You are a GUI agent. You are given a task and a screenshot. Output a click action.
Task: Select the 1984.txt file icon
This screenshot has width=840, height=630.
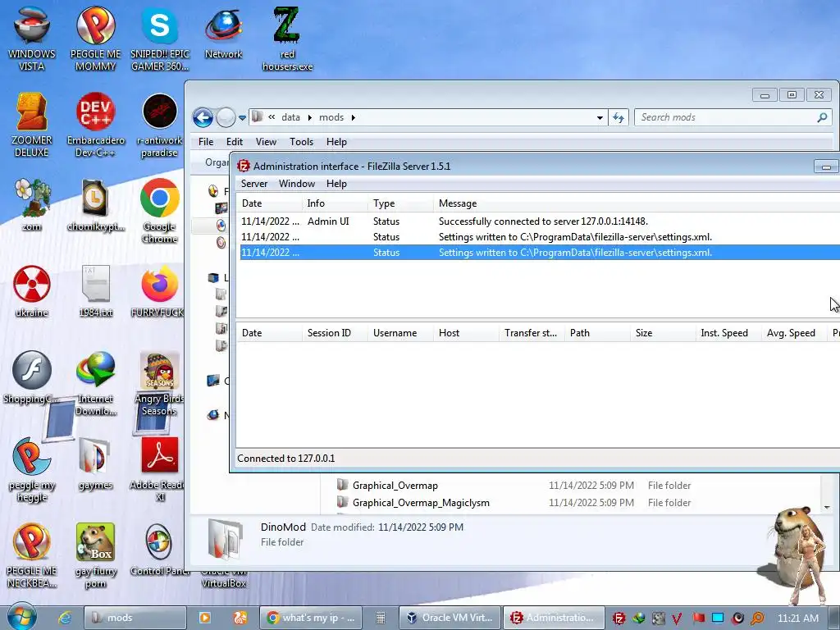click(95, 291)
